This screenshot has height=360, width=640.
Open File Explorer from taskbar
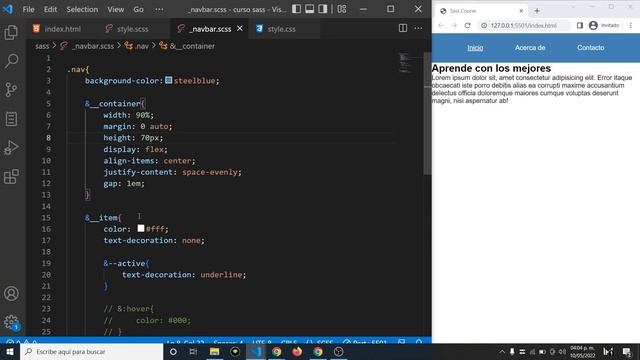pos(214,351)
